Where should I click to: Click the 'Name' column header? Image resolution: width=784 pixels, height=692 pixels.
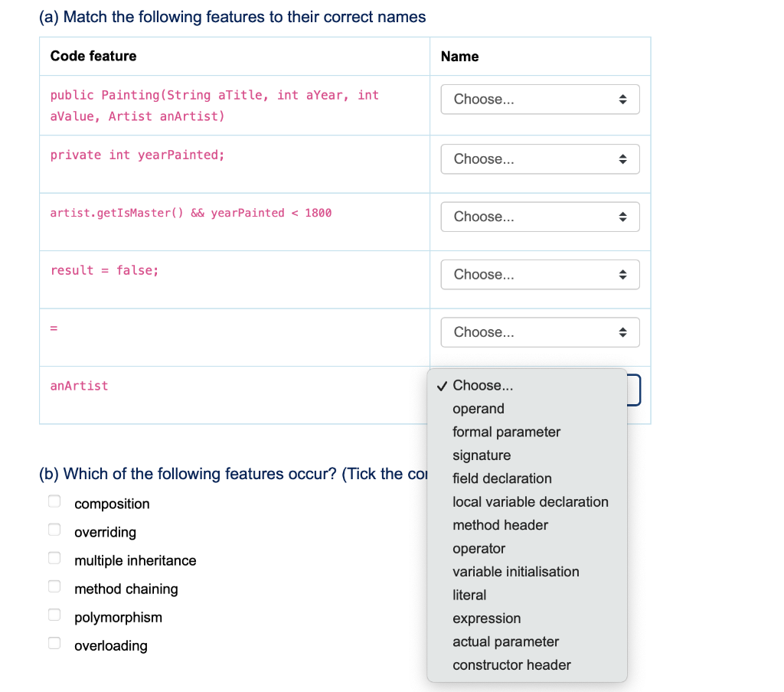(x=460, y=57)
